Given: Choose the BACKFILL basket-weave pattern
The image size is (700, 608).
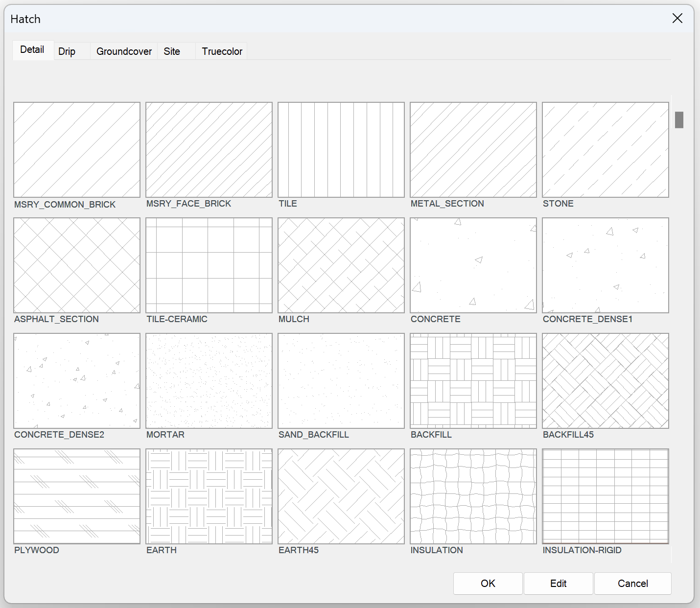Looking at the screenshot, I should click(473, 381).
